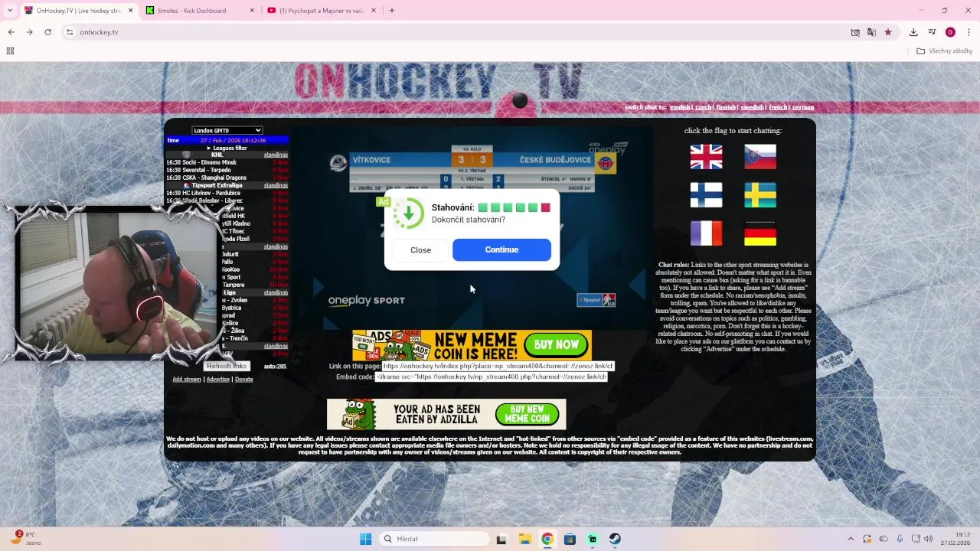
Task: Click the Add stream link
Action: (x=187, y=380)
